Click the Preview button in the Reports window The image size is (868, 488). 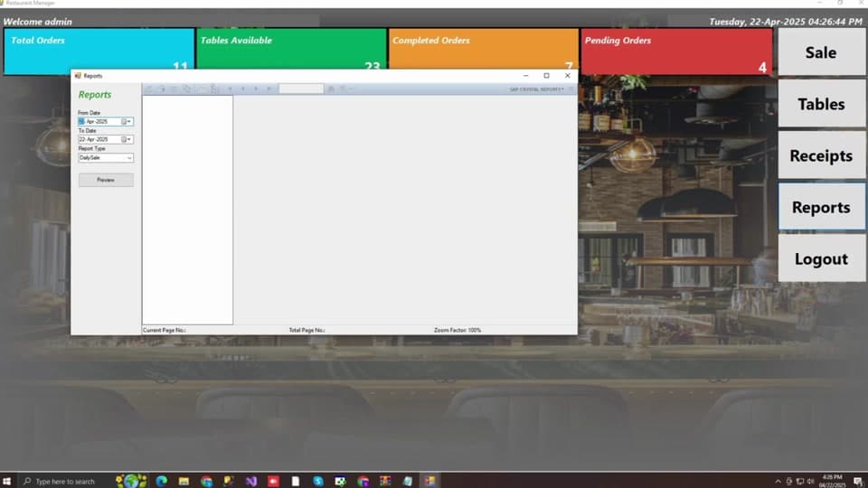pyautogui.click(x=106, y=180)
